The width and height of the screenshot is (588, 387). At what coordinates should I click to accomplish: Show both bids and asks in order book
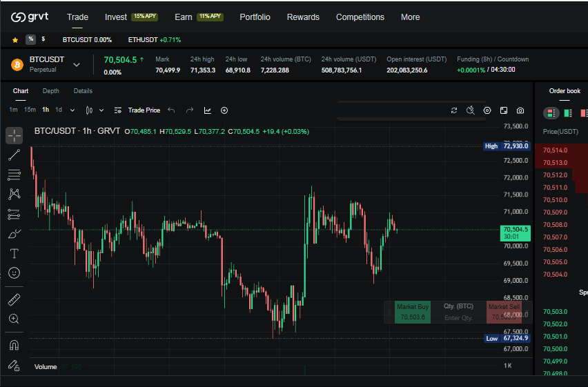point(551,113)
